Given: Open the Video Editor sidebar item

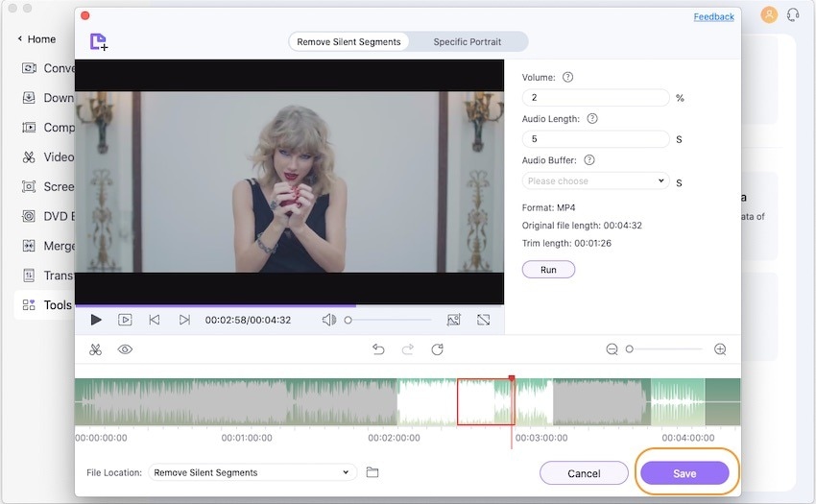Looking at the screenshot, I should [48, 156].
